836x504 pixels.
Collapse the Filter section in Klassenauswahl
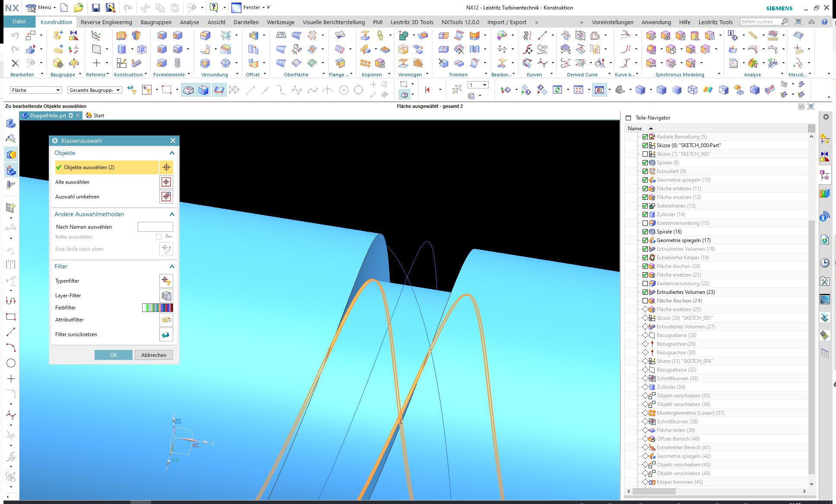click(x=172, y=267)
